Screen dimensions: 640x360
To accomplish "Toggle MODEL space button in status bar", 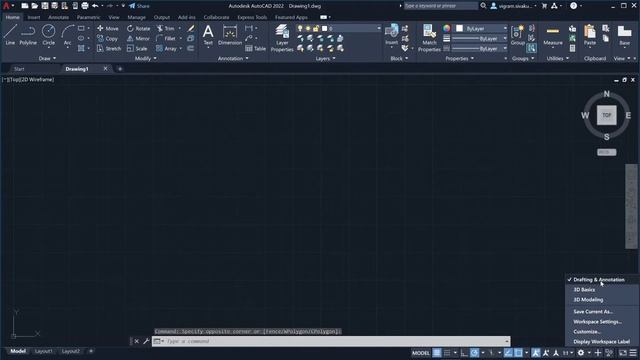I will 420,353.
